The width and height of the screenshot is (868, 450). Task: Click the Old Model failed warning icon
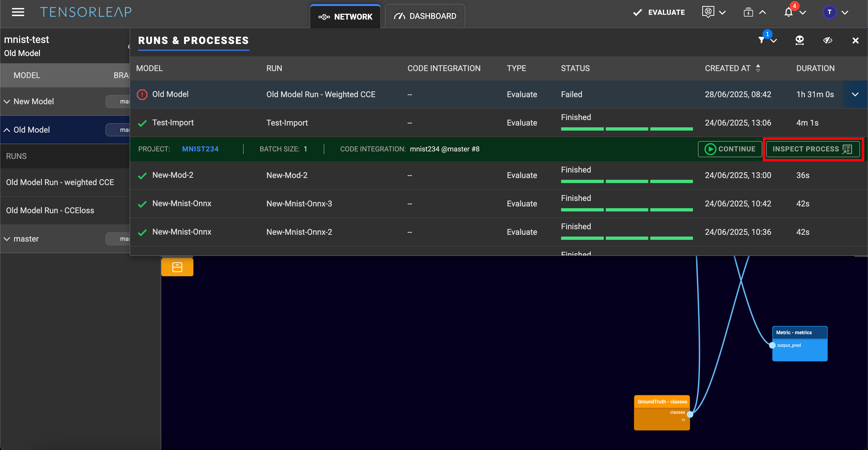point(142,95)
